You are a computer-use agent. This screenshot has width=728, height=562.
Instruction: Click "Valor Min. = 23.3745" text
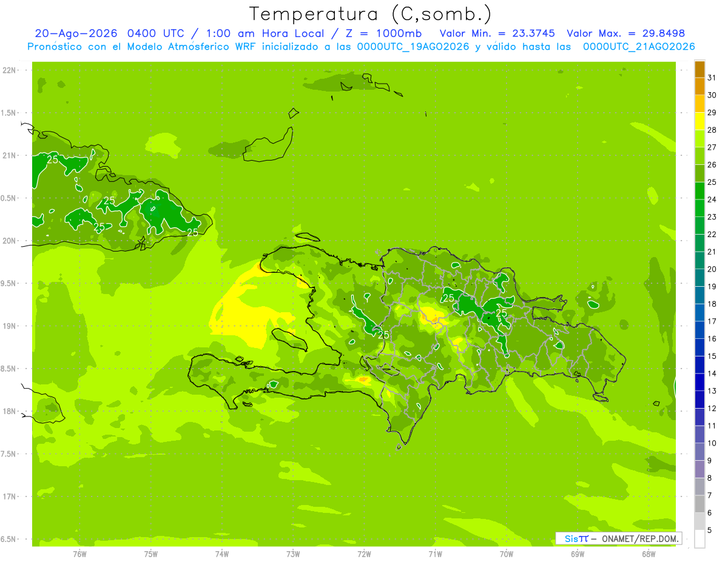coord(497,33)
